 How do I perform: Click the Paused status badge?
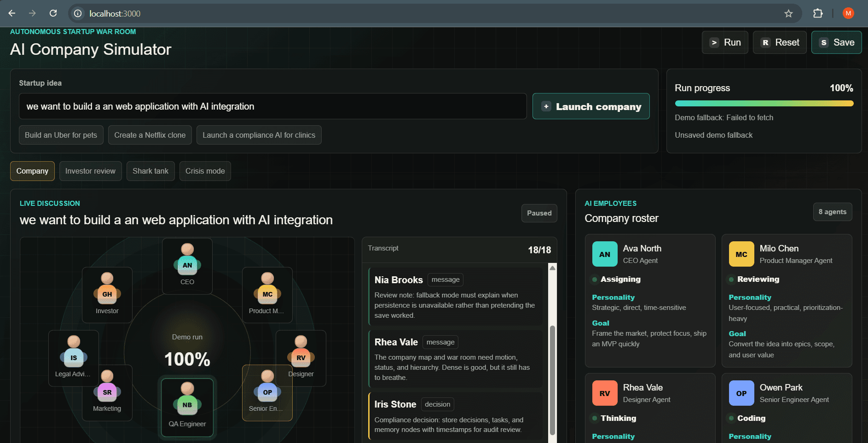pos(539,213)
